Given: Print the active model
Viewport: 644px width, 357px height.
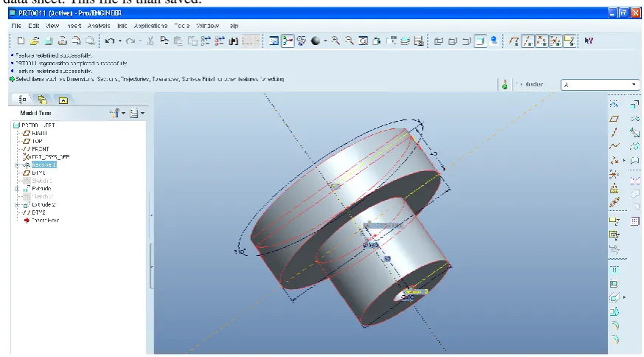Looking at the screenshot, I should 62,41.
